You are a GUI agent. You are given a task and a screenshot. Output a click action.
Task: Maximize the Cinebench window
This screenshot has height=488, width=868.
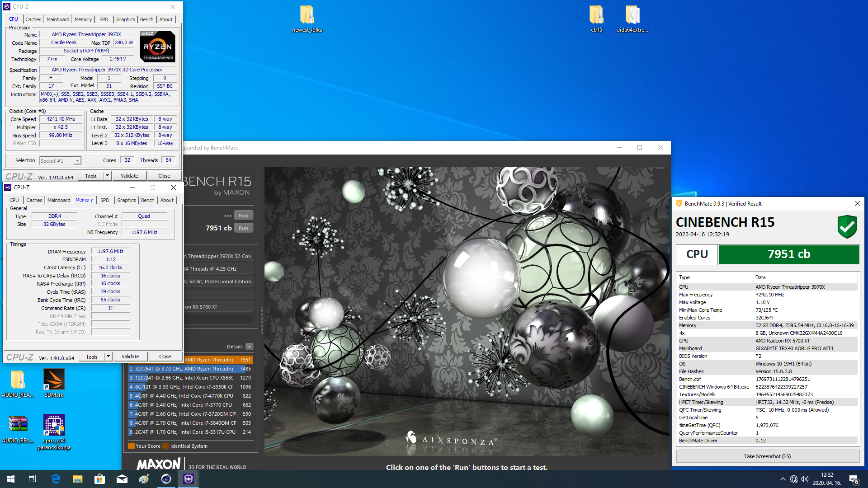pos(639,147)
